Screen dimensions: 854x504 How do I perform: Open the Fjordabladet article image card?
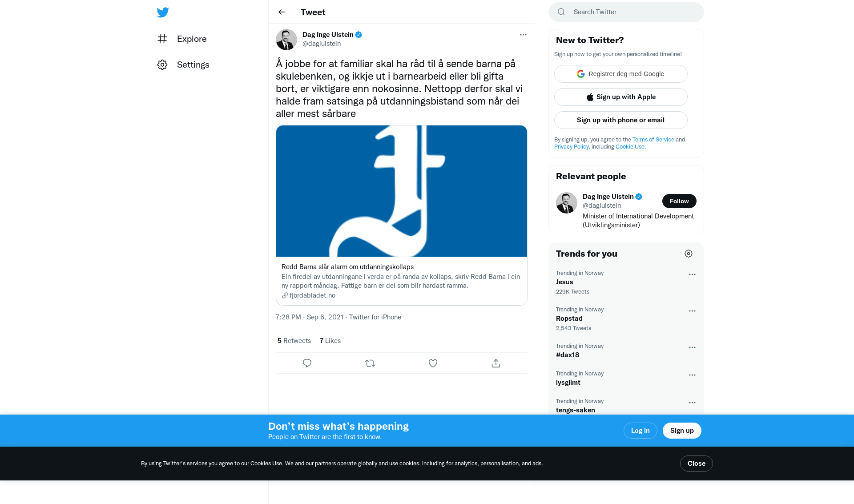click(402, 191)
